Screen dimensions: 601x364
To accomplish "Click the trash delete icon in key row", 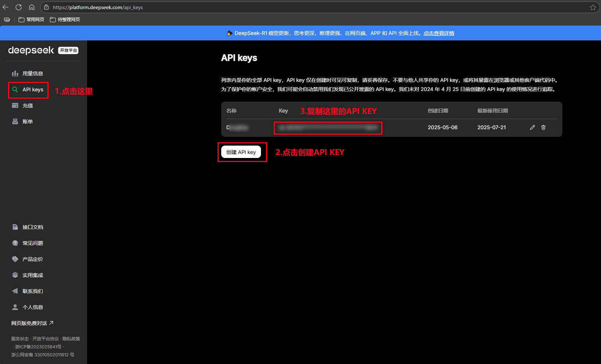I will [x=543, y=127].
